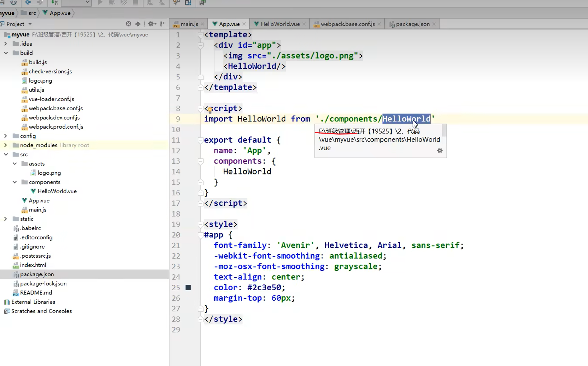Click the Stop square icon in toolbar
Screen dimensions: 588x366
click(x=135, y=3)
